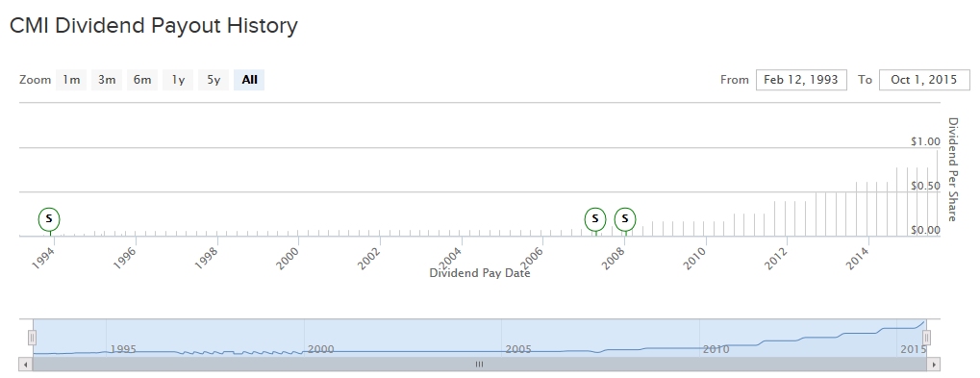The image size is (980, 378).
Task: Open the 2007 stock split marker
Action: coord(595,219)
